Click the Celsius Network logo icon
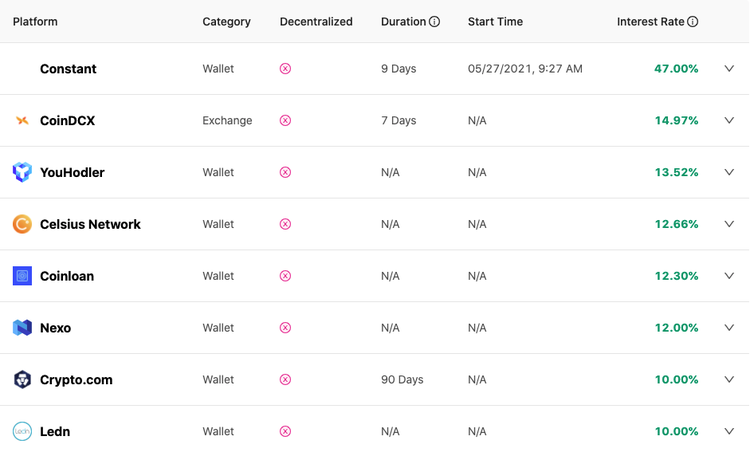The height and width of the screenshot is (456, 750). [22, 224]
